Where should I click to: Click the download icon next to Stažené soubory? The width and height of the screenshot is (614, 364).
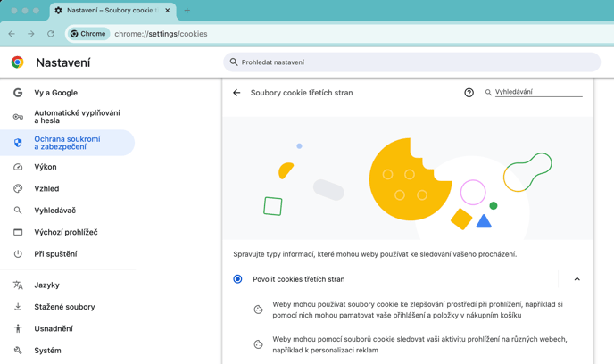click(18, 307)
